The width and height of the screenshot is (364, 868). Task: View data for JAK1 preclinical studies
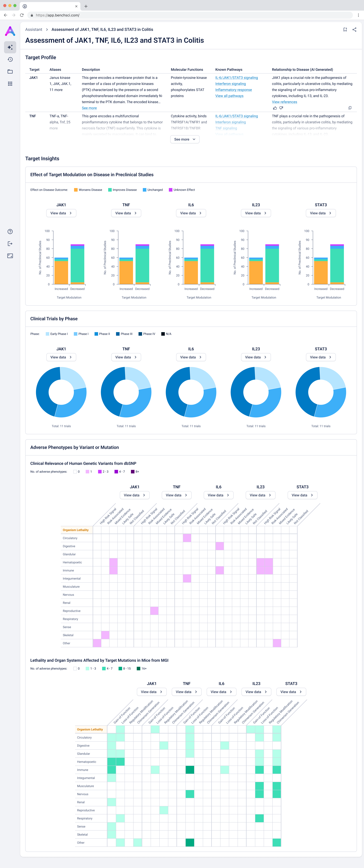coord(61,213)
